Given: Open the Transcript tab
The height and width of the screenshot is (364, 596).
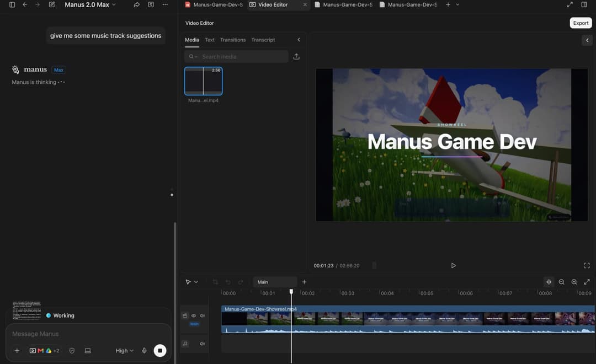Looking at the screenshot, I should (263, 40).
